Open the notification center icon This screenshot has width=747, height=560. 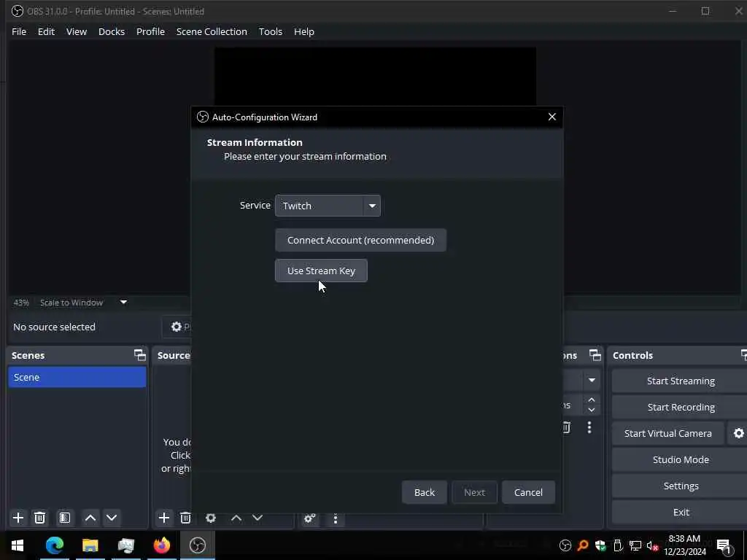tap(724, 545)
